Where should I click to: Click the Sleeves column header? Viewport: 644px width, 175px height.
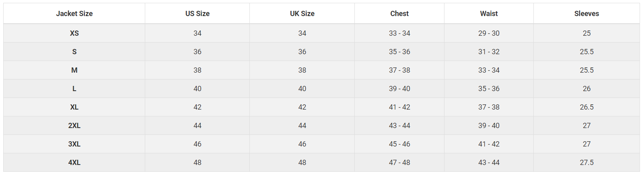tap(586, 14)
